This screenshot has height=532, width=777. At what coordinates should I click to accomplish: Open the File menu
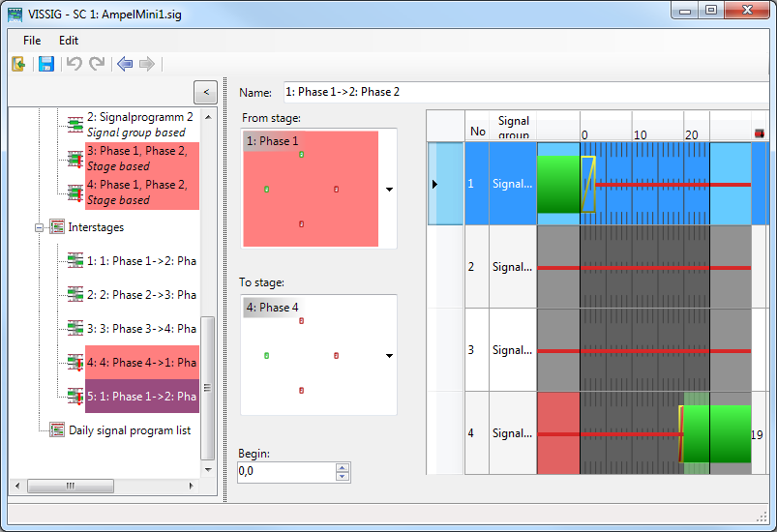point(32,41)
